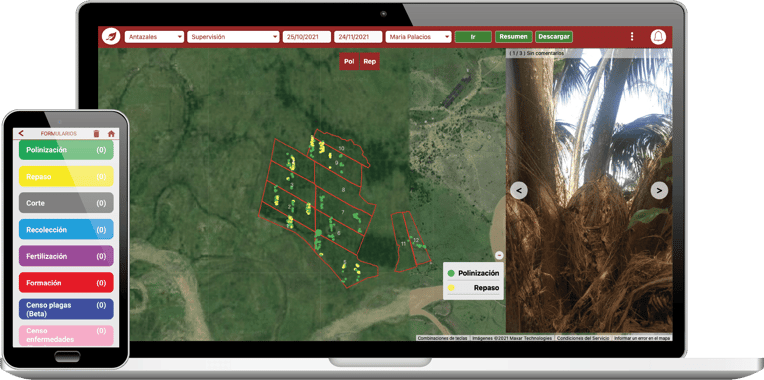
Task: Open the Antazales farm dropdown
Action: click(154, 37)
